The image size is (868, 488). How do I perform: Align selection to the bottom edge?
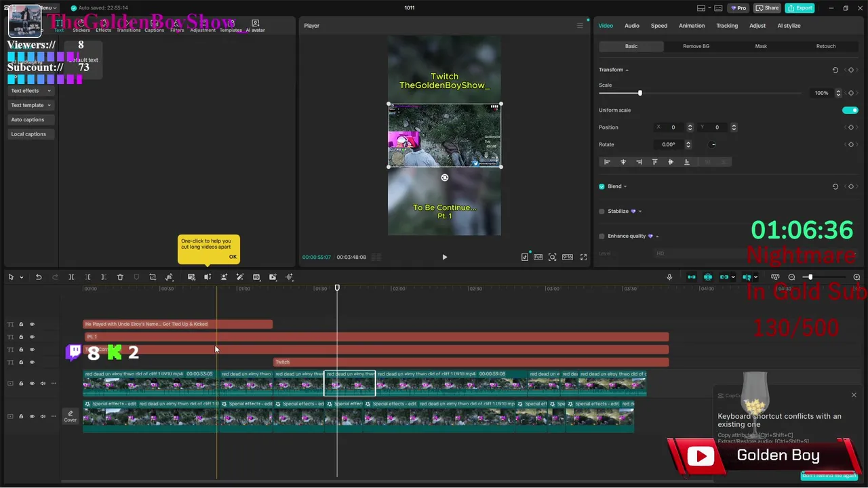686,162
